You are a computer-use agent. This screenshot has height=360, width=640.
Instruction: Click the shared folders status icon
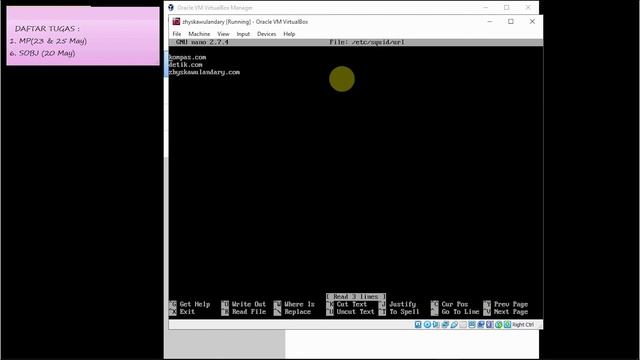click(x=463, y=324)
